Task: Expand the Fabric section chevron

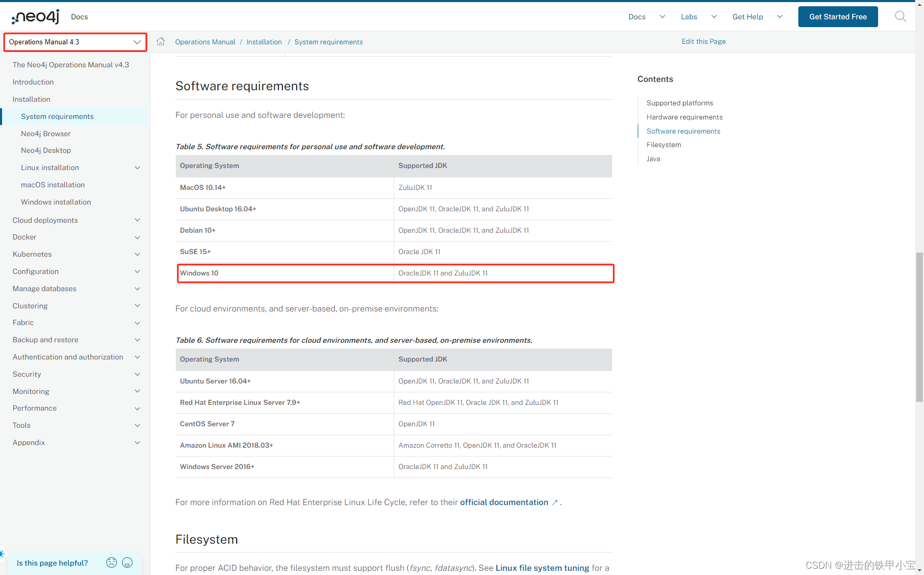Action: (138, 323)
